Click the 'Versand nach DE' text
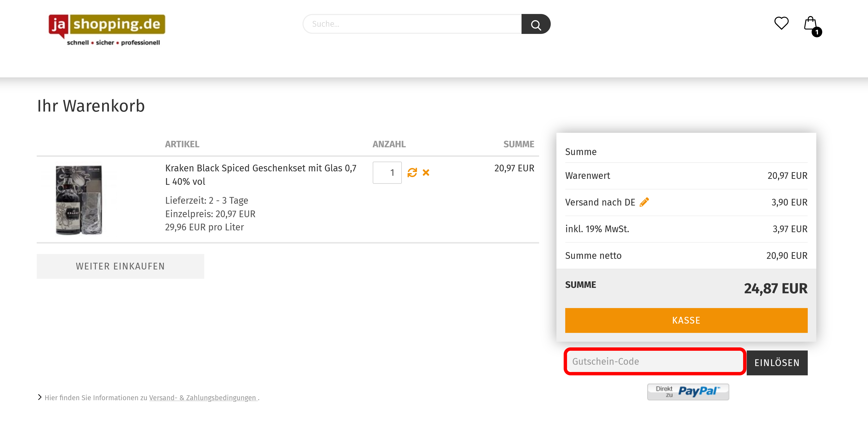 (600, 202)
